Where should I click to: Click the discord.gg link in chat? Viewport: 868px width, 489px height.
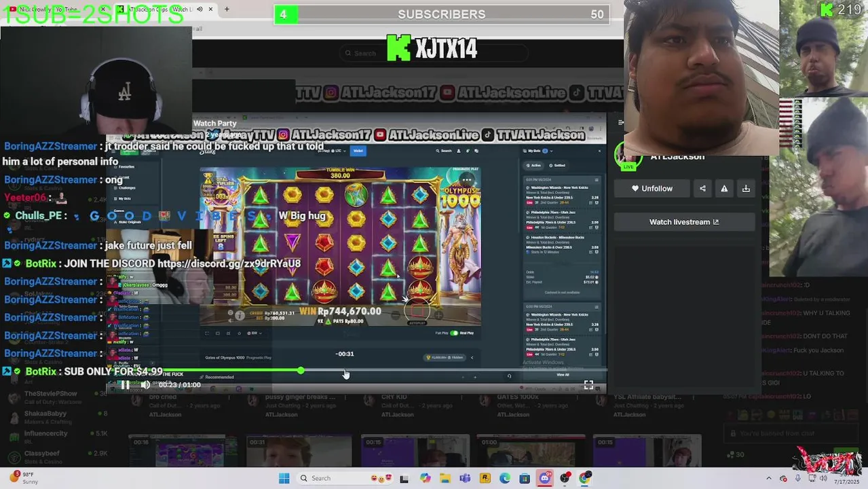click(229, 264)
